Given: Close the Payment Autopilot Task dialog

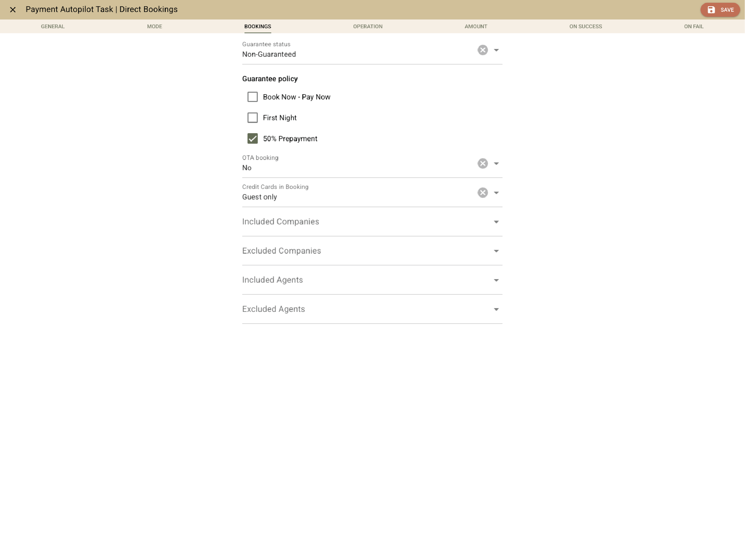Looking at the screenshot, I should pyautogui.click(x=13, y=10).
